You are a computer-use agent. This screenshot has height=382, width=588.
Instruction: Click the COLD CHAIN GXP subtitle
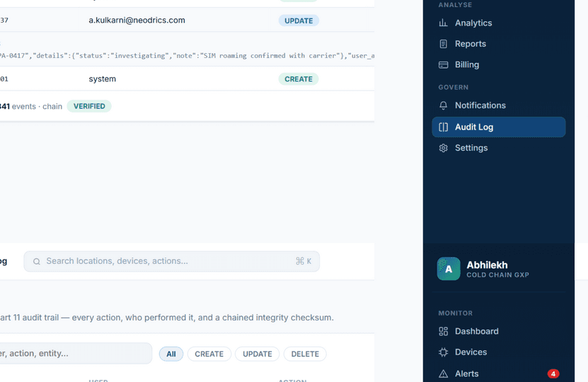[497, 275]
